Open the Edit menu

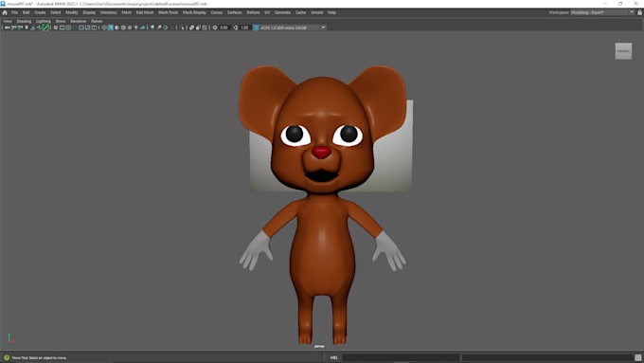(x=26, y=12)
